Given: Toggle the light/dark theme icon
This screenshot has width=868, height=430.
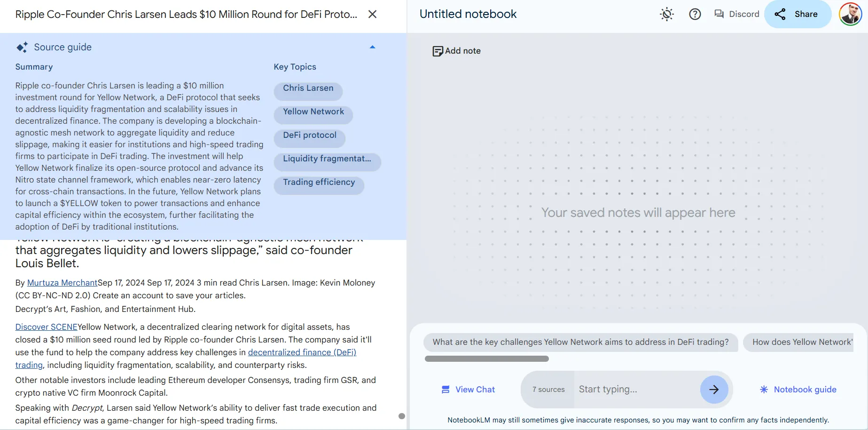Looking at the screenshot, I should [666, 14].
